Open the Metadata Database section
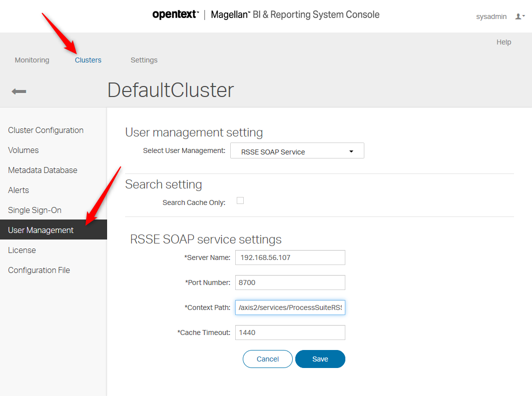Viewport: 532px width, 396px height. (x=43, y=170)
